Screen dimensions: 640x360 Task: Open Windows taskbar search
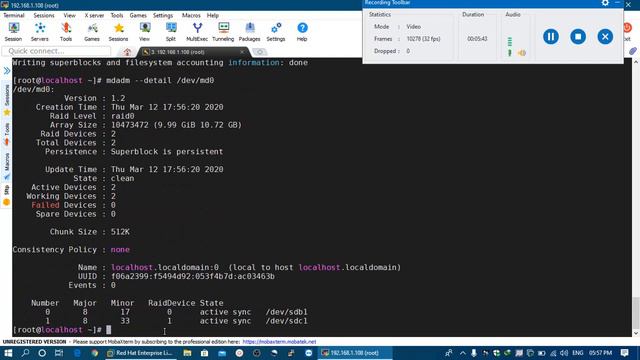tap(25, 353)
